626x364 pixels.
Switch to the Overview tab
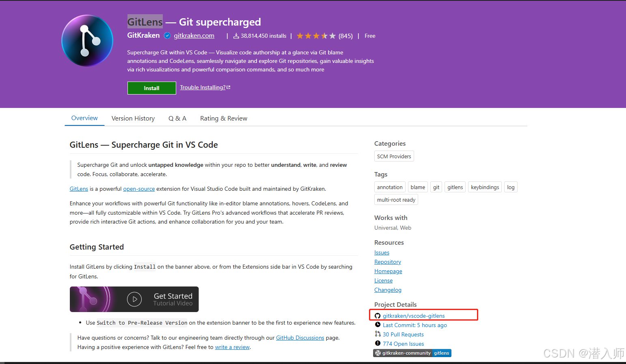click(x=84, y=118)
